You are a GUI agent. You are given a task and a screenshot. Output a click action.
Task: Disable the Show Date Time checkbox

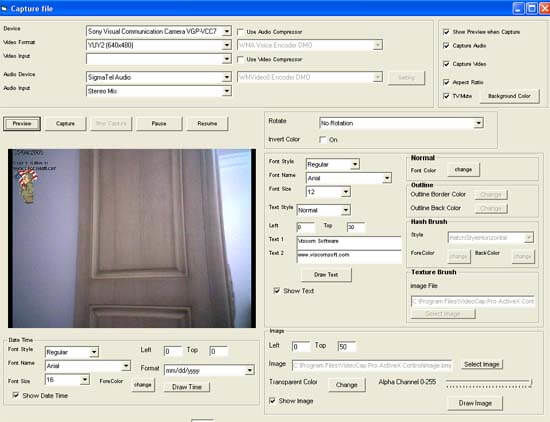pos(16,395)
